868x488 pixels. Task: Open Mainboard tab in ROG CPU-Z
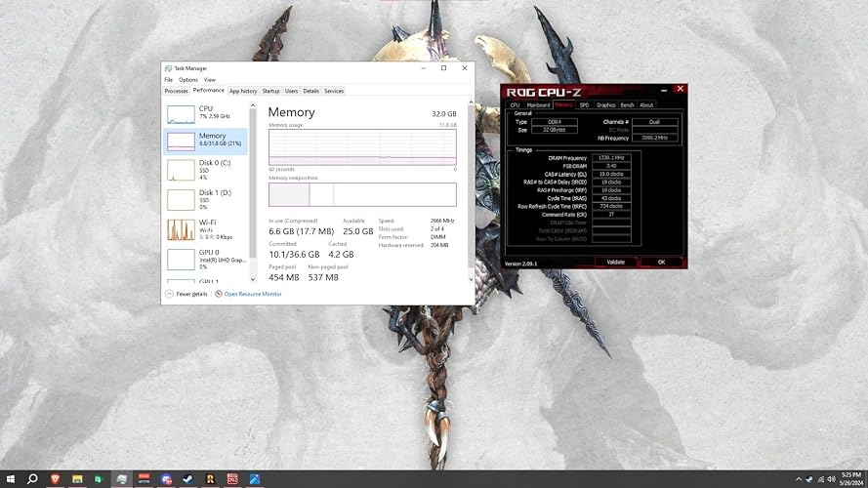point(538,104)
